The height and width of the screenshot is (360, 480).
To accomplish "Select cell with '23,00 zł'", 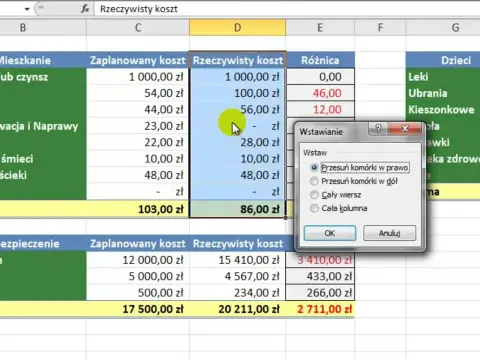I will tap(138, 126).
